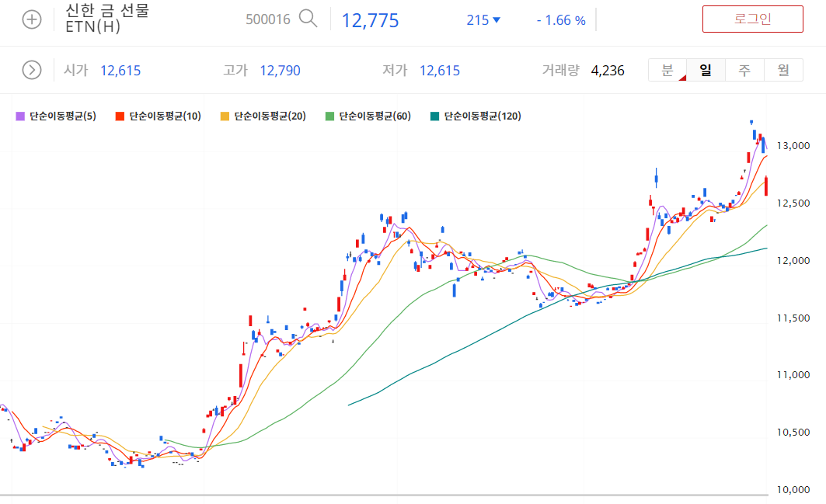Click the chart's horizontal scrollbar at the bottom
The height and width of the screenshot is (504, 826).
(x=384, y=495)
